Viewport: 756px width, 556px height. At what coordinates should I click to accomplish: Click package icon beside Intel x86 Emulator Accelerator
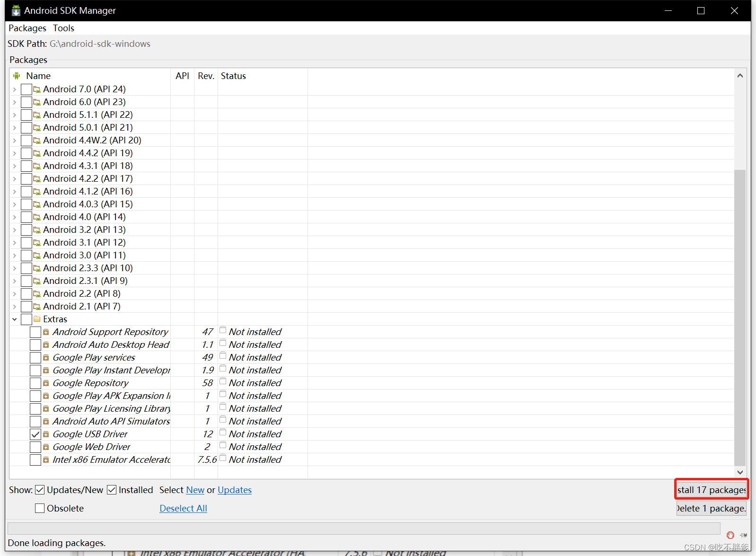(x=46, y=460)
